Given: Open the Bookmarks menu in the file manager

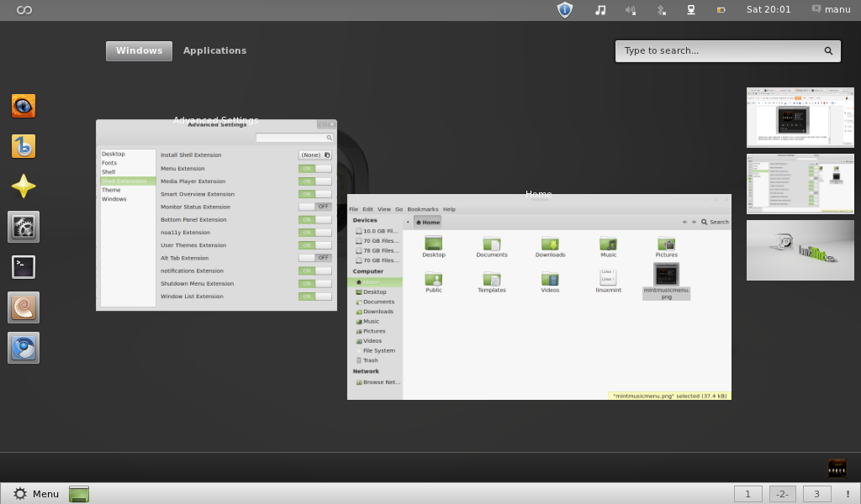Looking at the screenshot, I should [422, 209].
